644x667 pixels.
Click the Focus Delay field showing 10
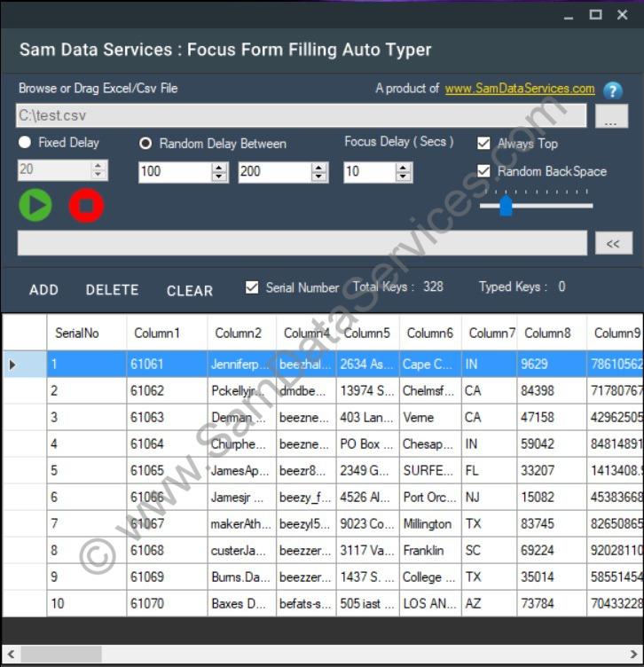click(369, 172)
